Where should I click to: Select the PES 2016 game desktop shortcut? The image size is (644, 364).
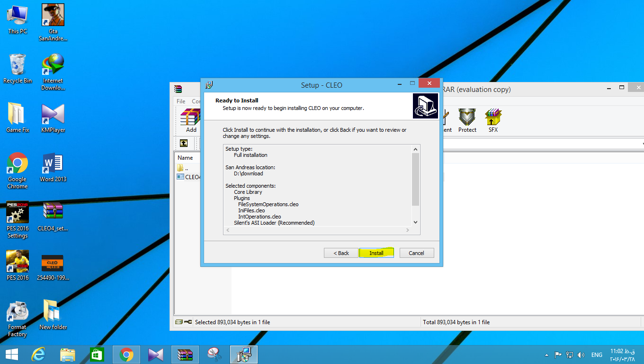pos(18,265)
